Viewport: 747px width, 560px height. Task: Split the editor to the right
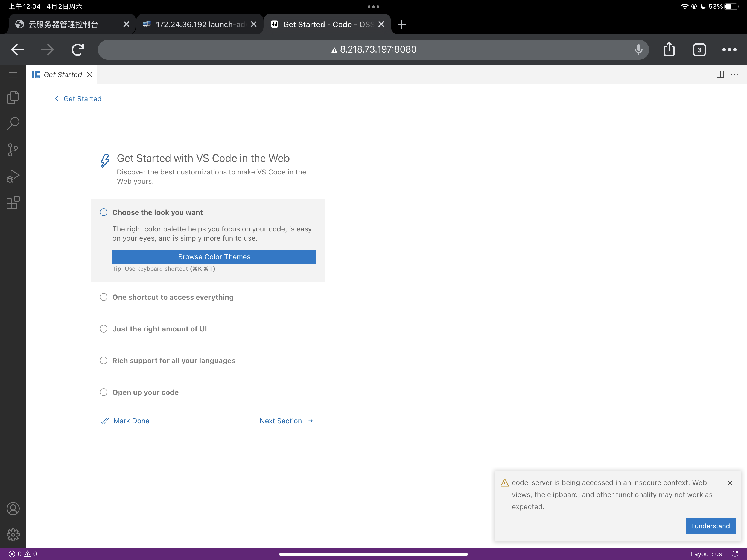[x=720, y=75]
